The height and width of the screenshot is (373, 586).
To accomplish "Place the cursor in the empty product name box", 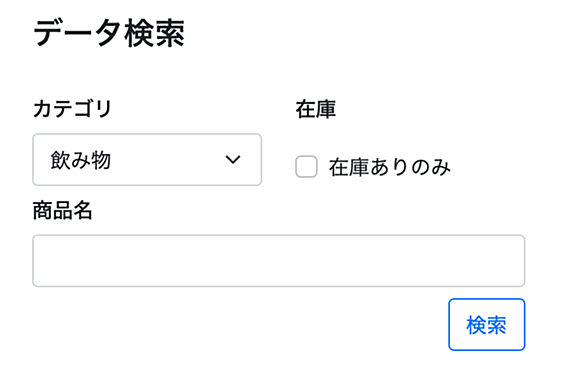I will (279, 261).
